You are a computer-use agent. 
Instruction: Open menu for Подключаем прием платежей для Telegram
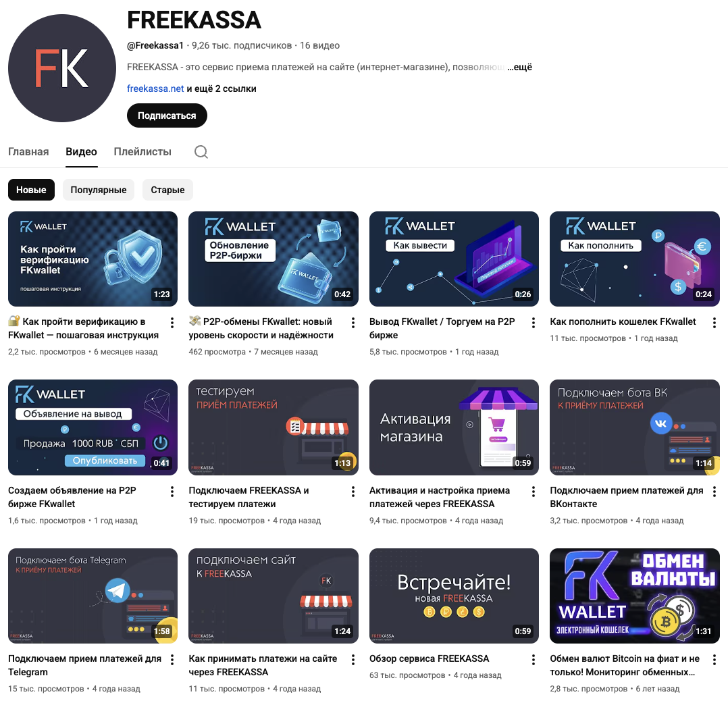click(x=172, y=660)
